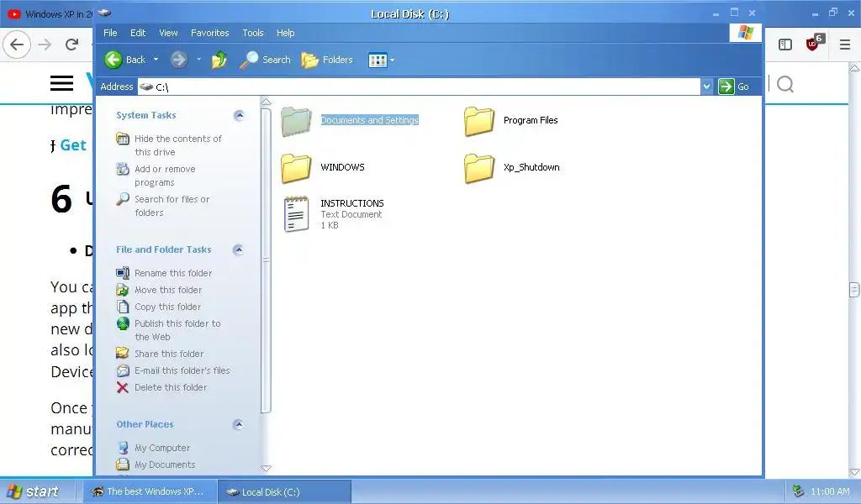Click Rename this folder

click(x=164, y=273)
